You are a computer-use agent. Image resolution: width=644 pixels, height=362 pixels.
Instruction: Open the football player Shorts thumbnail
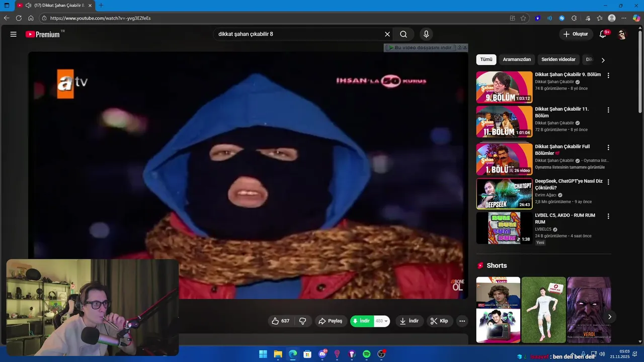tap(543, 310)
